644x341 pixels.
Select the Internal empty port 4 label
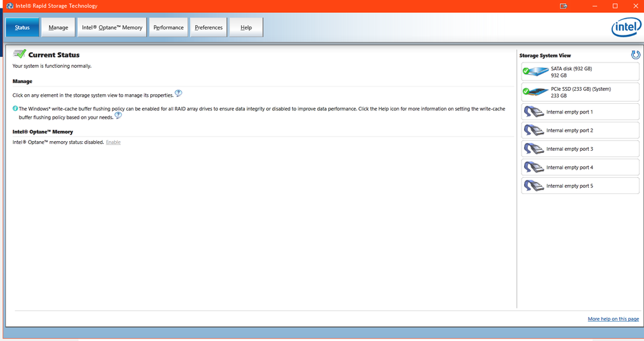(570, 167)
